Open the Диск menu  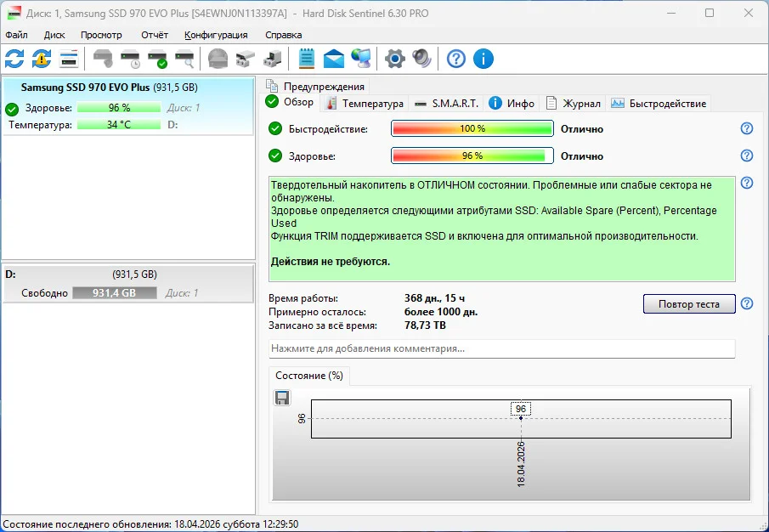click(x=54, y=35)
